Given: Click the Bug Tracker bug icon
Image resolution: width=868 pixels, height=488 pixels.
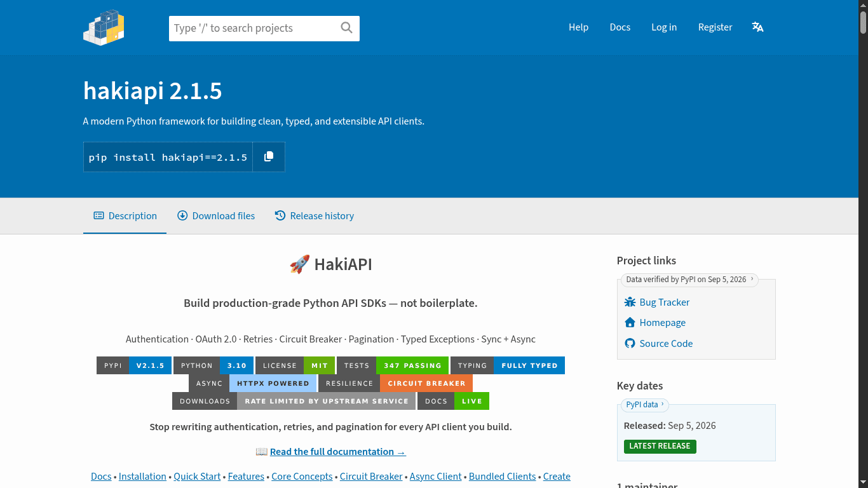Looking at the screenshot, I should pyautogui.click(x=630, y=302).
